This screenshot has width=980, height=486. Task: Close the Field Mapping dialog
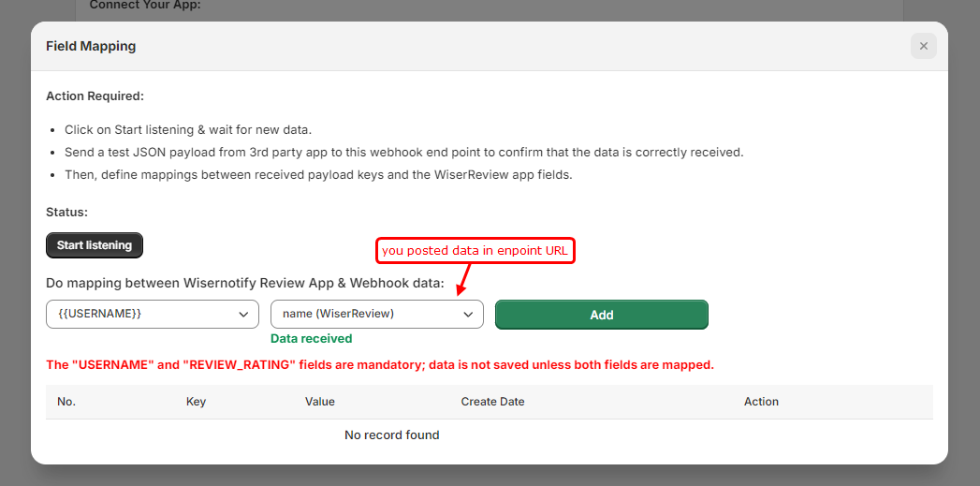click(x=923, y=46)
